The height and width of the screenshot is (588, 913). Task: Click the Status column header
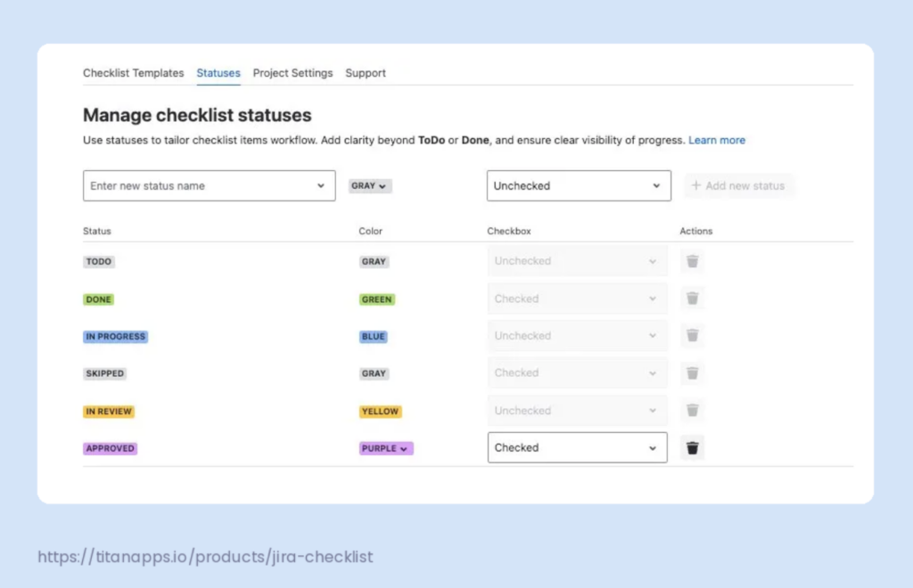coord(96,231)
